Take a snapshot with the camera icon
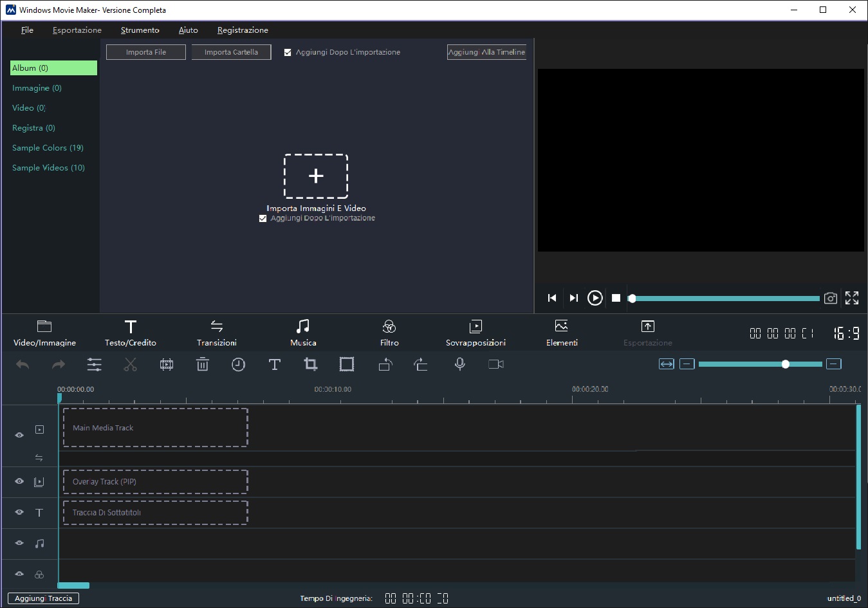The image size is (868, 608). pos(831,298)
